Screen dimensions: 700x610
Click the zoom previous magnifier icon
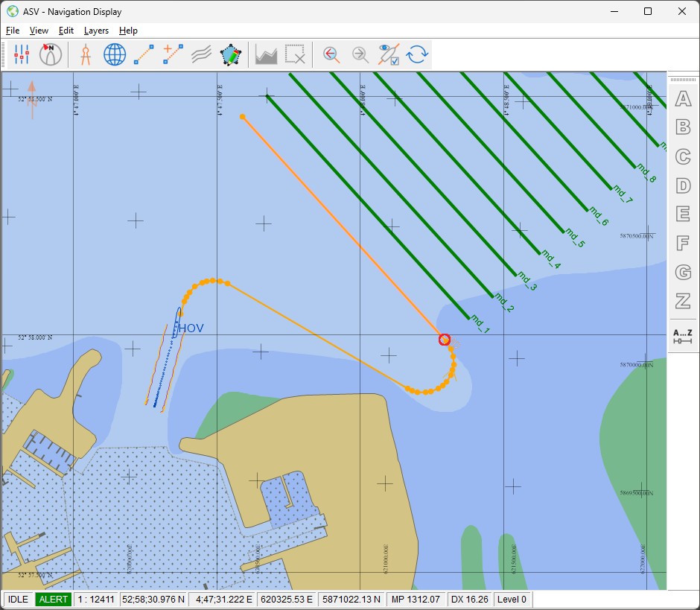[331, 54]
